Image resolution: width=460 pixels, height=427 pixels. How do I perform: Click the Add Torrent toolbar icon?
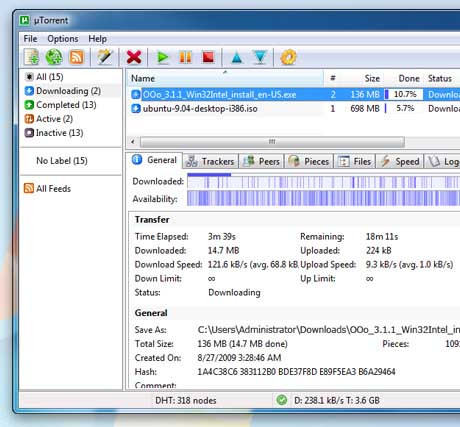click(x=32, y=57)
